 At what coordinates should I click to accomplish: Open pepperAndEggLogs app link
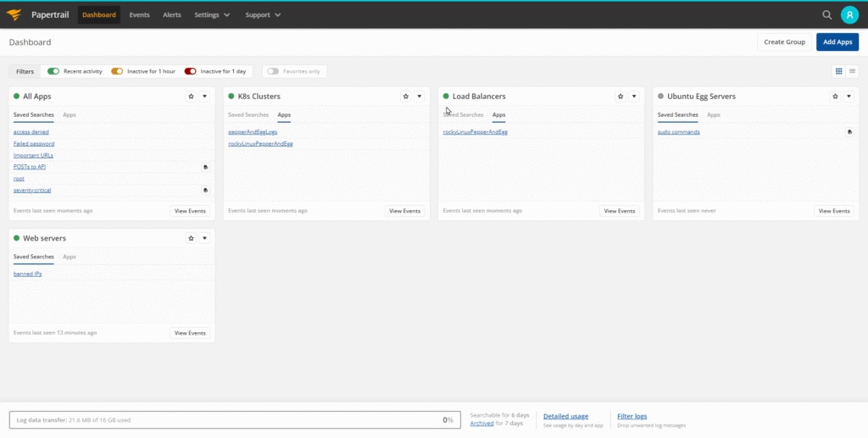coord(253,132)
